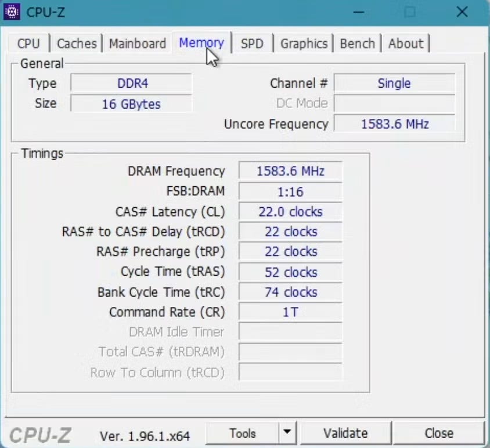Go to the SPD tab

click(252, 44)
